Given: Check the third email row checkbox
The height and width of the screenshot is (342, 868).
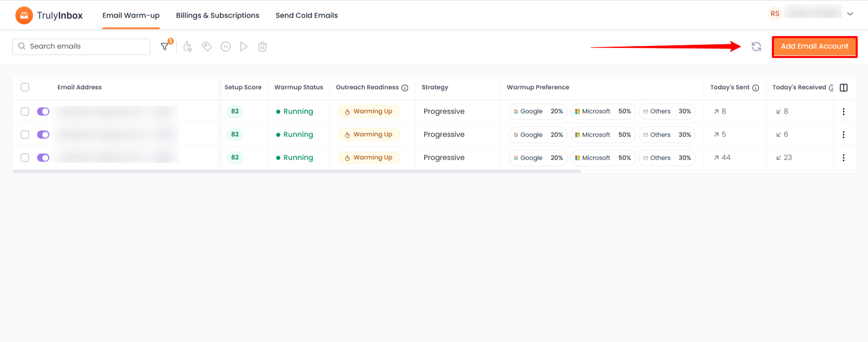Looking at the screenshot, I should [x=25, y=157].
